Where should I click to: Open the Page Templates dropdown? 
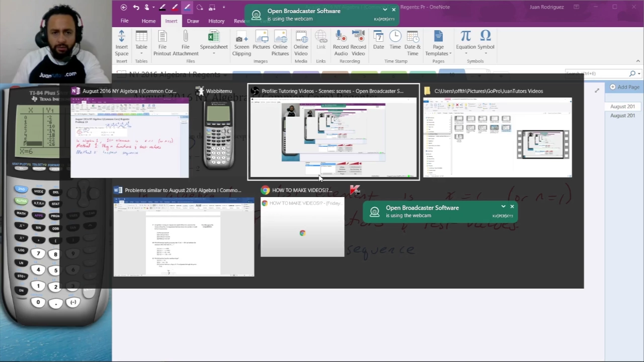tap(438, 43)
